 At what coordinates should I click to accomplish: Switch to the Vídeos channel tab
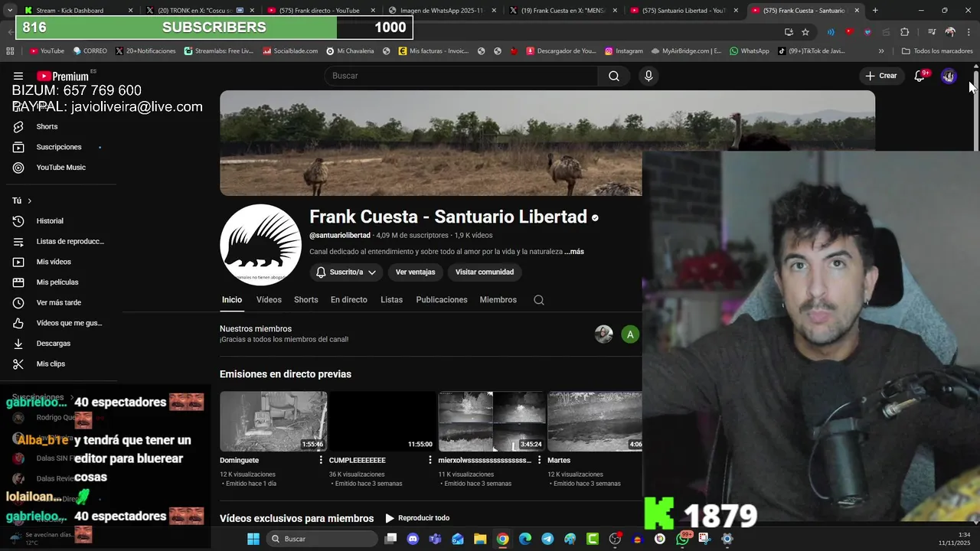point(269,300)
